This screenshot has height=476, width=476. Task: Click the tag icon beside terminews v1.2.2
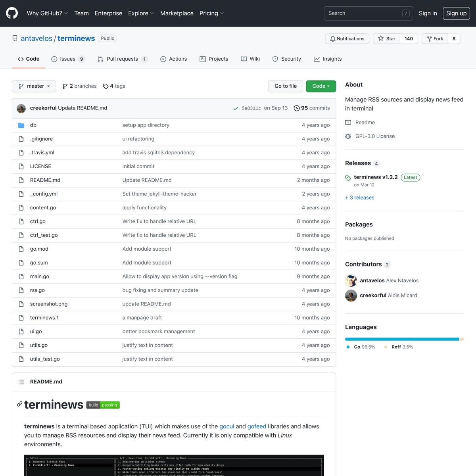pos(348,177)
